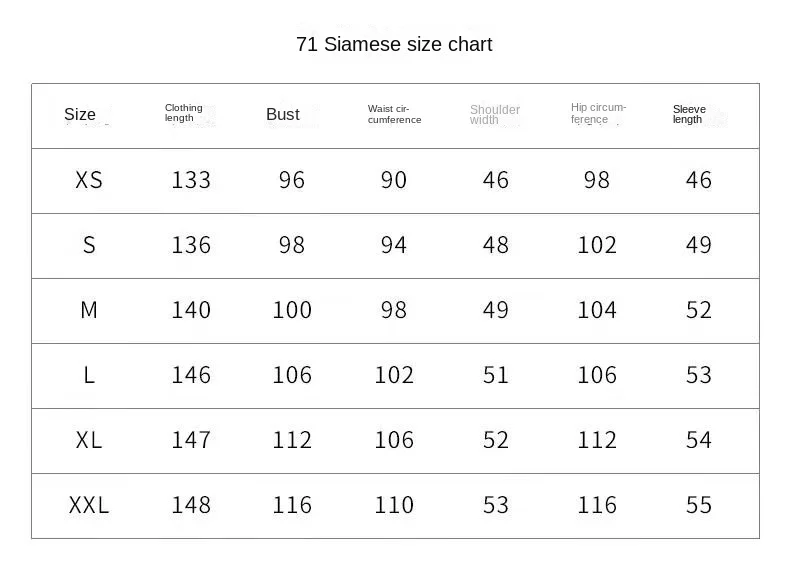Select the XXL size row label
The image size is (790, 570).
(x=89, y=505)
